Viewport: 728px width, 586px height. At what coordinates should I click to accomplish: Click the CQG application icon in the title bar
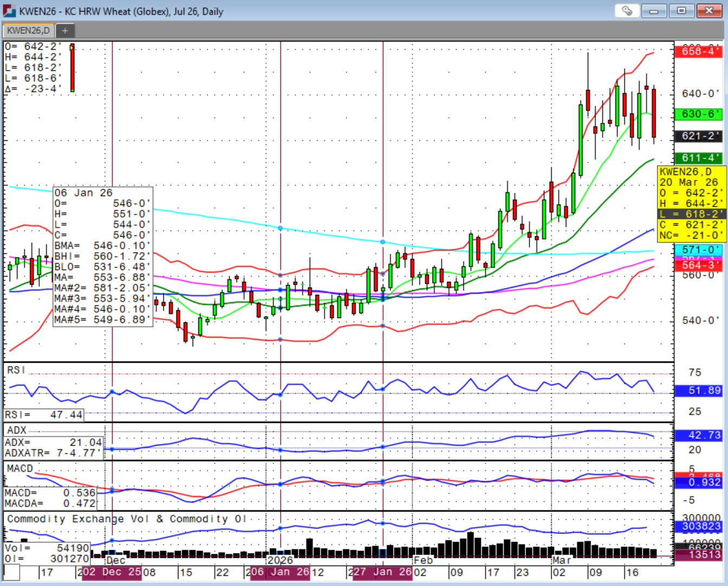9,11
